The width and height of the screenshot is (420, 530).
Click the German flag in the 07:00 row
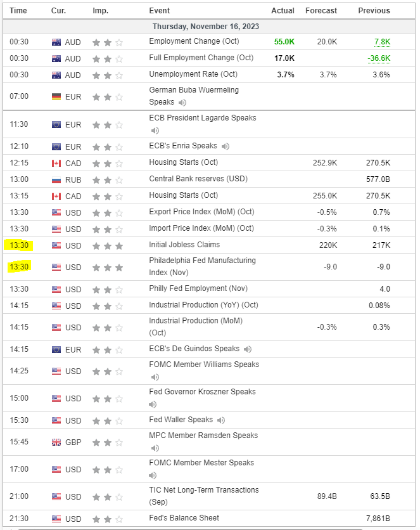[57, 97]
